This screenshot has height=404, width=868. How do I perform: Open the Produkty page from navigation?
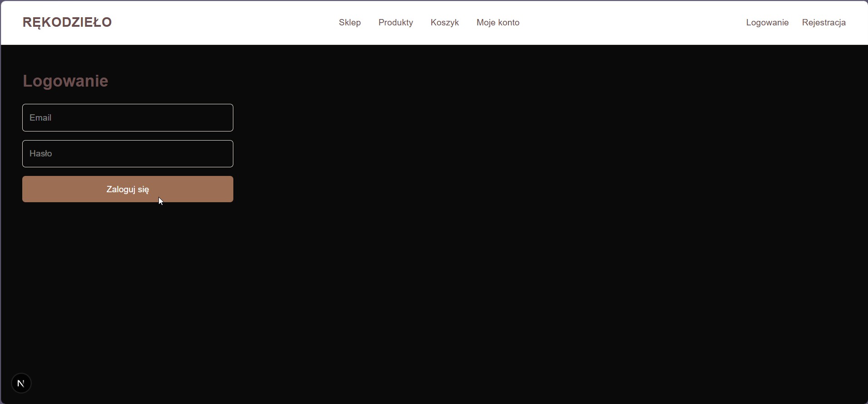tap(396, 23)
